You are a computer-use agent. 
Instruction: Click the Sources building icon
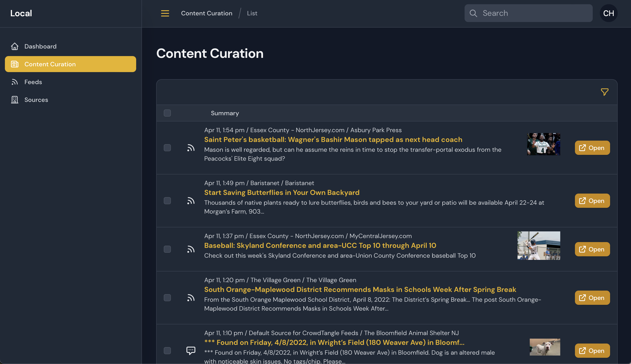(x=15, y=100)
